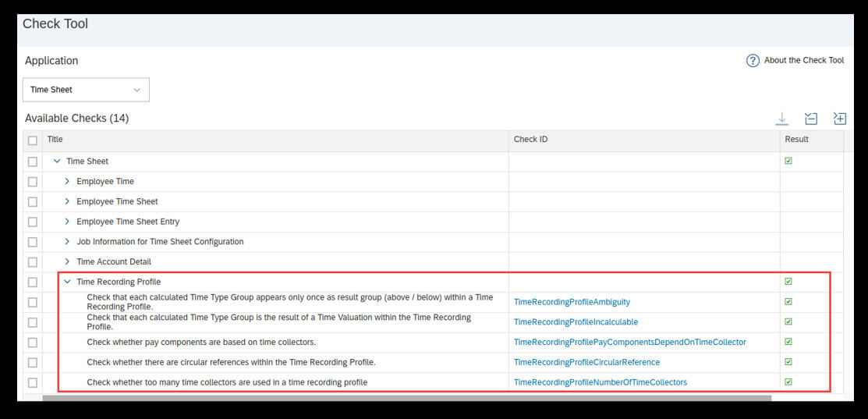
Task: Select checkbox for too many time collectors check
Action: tap(33, 382)
